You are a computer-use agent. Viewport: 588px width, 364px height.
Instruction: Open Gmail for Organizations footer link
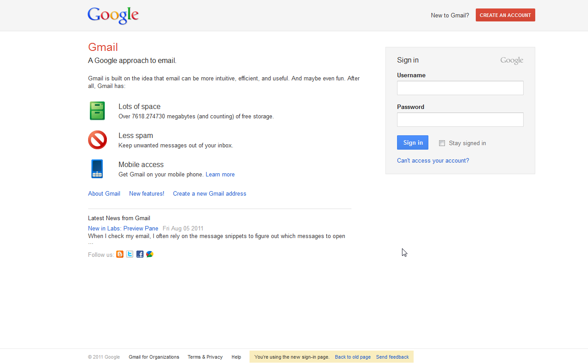click(154, 357)
